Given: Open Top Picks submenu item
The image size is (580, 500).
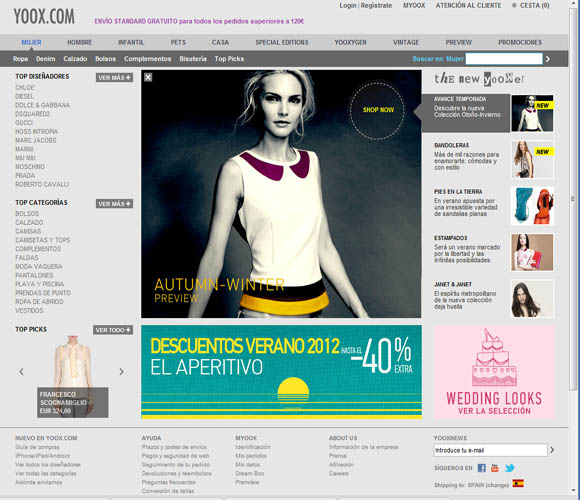Looking at the screenshot, I should pyautogui.click(x=229, y=59).
